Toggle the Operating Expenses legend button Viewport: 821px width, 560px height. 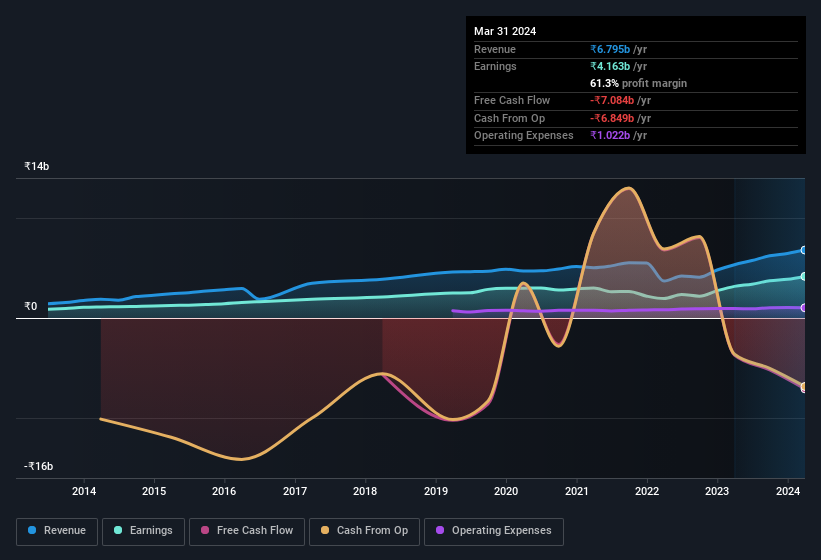click(494, 531)
